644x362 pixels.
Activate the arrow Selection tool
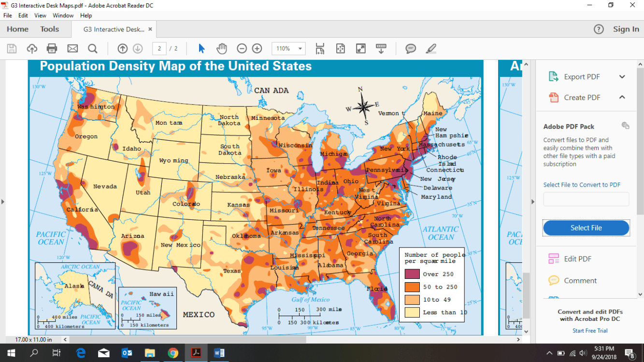(x=201, y=48)
